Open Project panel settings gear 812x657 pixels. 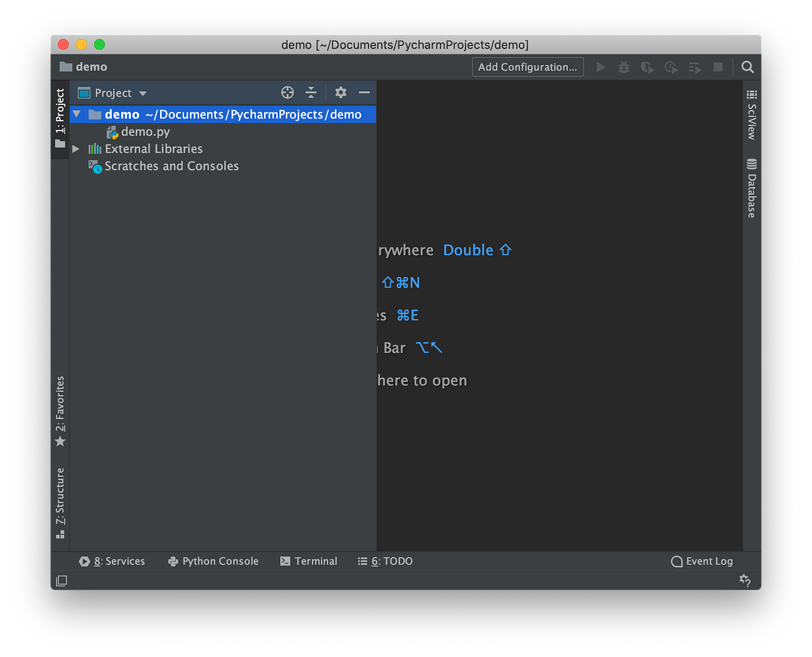point(340,92)
